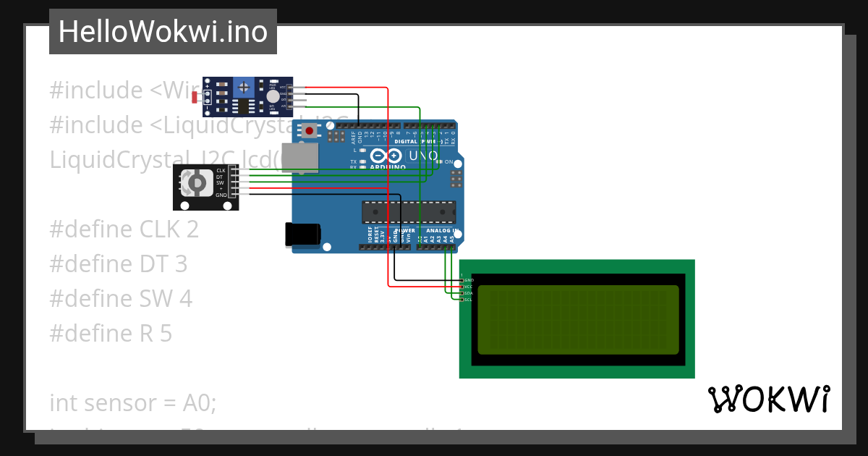The height and width of the screenshot is (456, 868).
Task: Open the Wokwi homepage via the Wokwi logo
Action: point(770,397)
